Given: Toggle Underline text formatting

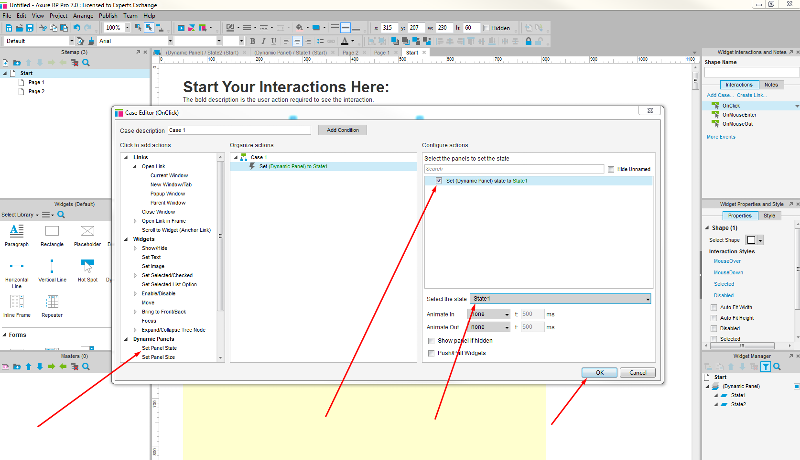Looking at the screenshot, I should pyautogui.click(x=274, y=41).
